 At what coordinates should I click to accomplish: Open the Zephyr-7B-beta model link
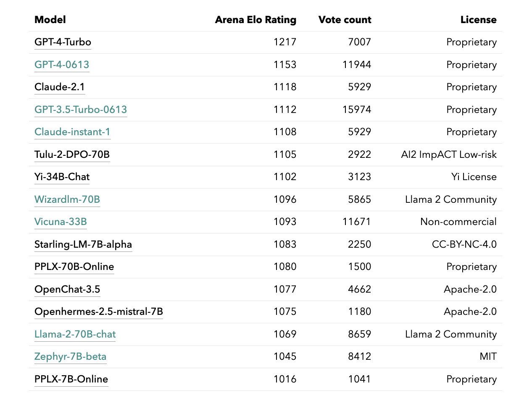[x=70, y=357]
